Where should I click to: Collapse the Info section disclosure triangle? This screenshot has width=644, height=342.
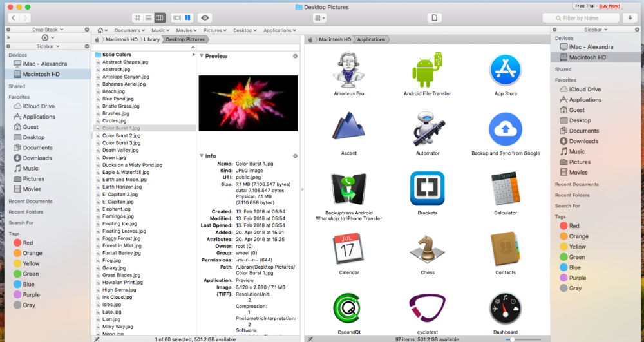(201, 155)
